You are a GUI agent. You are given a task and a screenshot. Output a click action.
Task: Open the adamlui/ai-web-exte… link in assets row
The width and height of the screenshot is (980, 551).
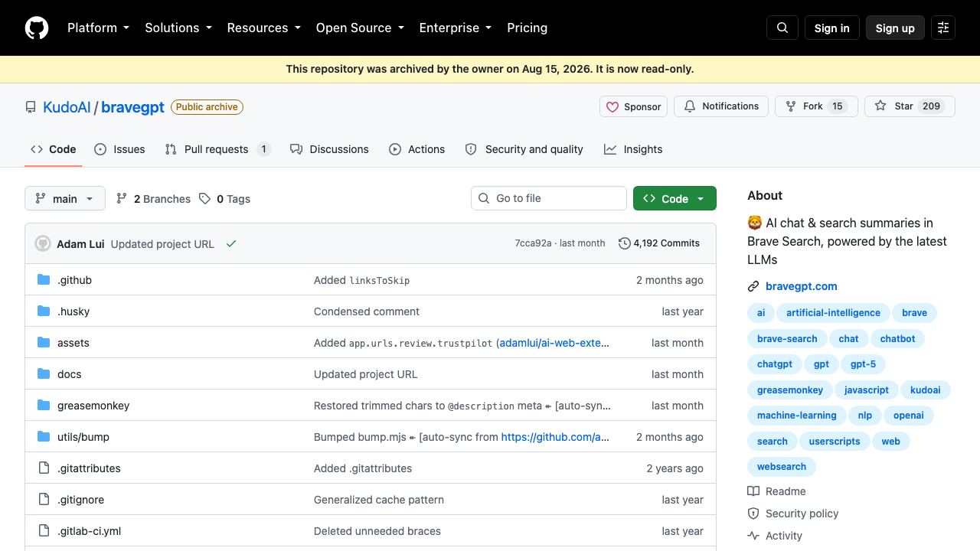coord(554,343)
